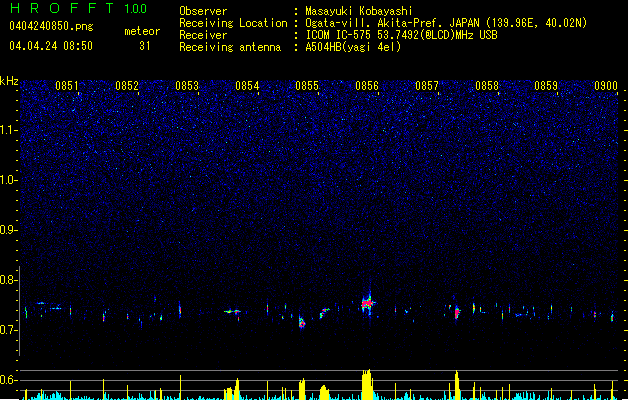
Task: Click the horizontal echo streak before 0854
Action: click(232, 311)
